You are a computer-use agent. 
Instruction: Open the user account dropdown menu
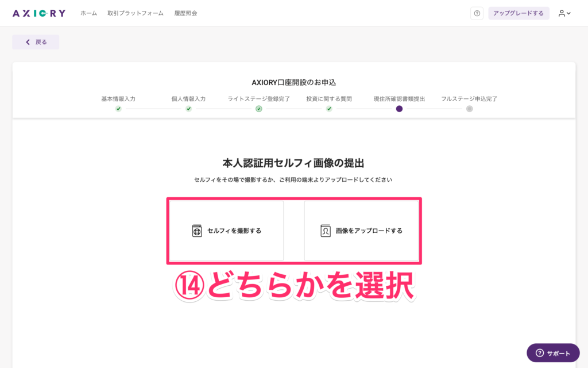tap(564, 13)
